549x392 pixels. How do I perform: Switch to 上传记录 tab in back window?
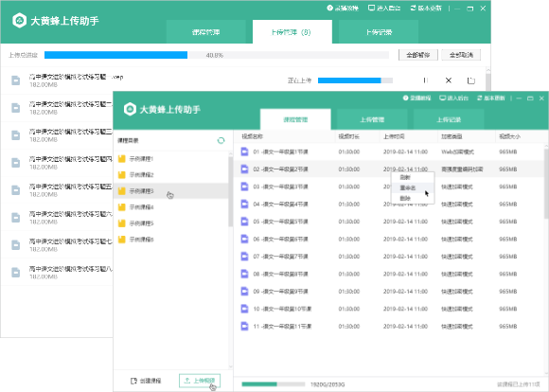pyautogui.click(x=379, y=32)
